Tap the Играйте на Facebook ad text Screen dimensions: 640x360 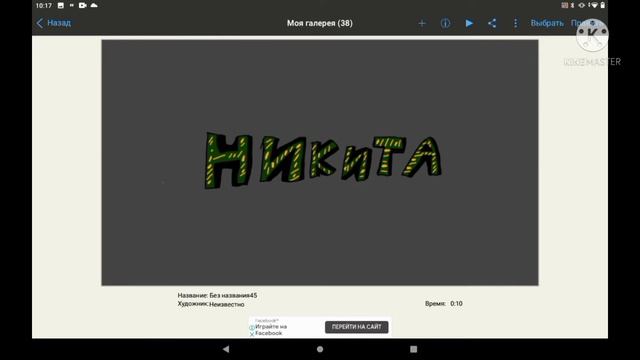tap(271, 330)
